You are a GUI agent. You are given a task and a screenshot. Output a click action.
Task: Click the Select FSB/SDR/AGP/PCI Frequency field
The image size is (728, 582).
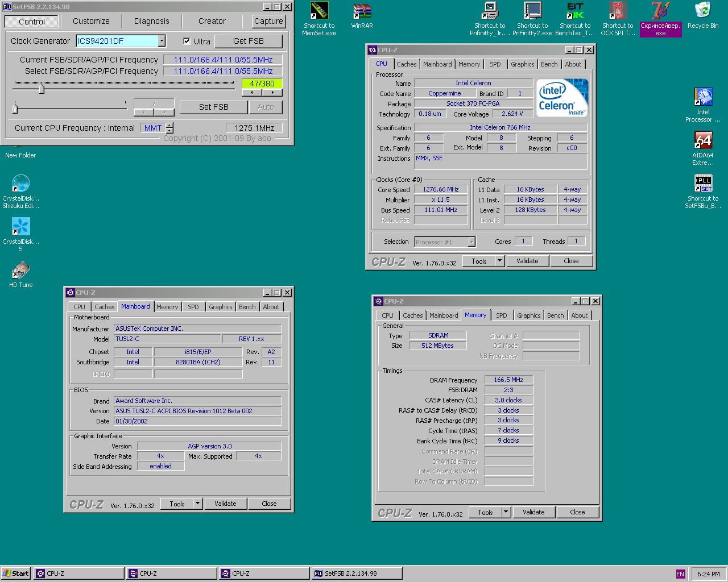tap(223, 71)
